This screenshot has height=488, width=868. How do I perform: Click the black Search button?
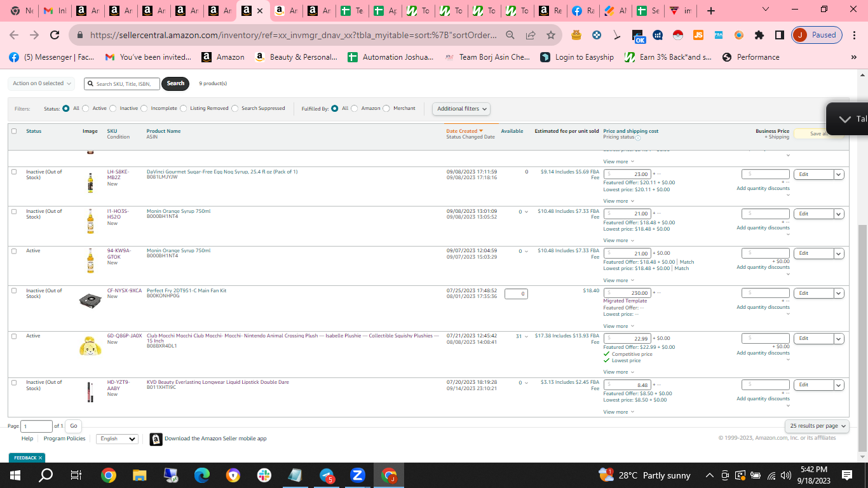tap(175, 83)
